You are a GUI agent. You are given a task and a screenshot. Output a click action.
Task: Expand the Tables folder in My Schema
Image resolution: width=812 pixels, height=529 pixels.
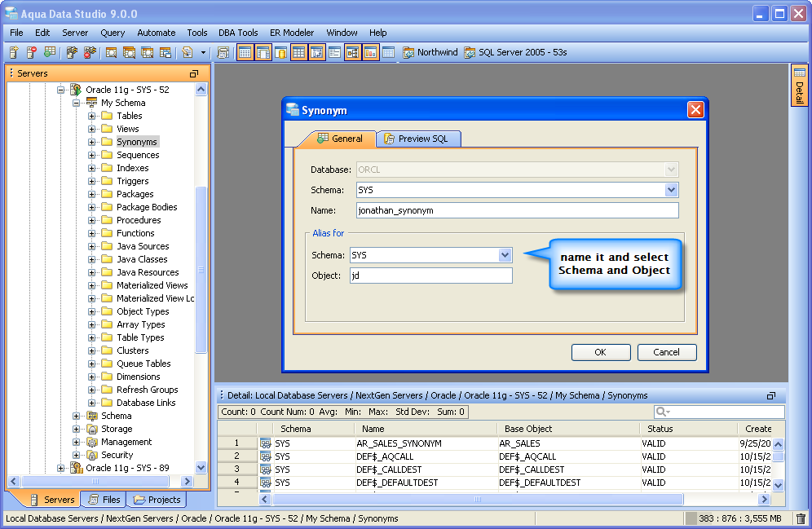[x=92, y=116]
